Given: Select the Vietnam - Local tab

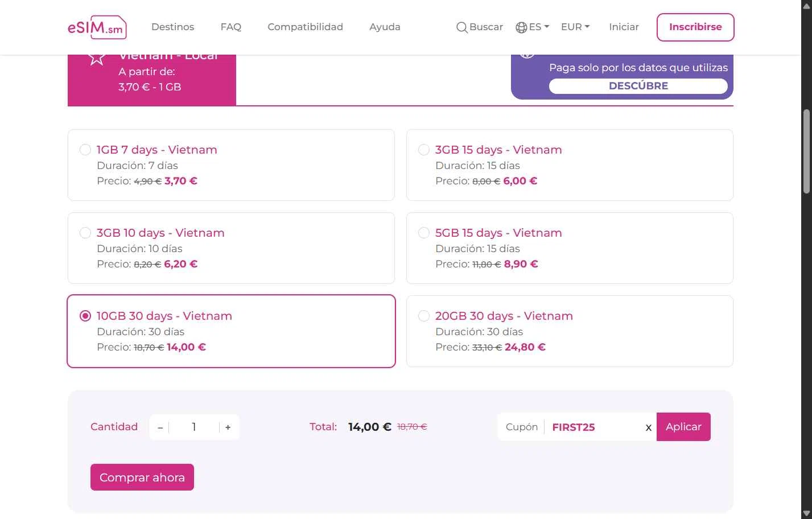Looking at the screenshot, I should pyautogui.click(x=152, y=80).
